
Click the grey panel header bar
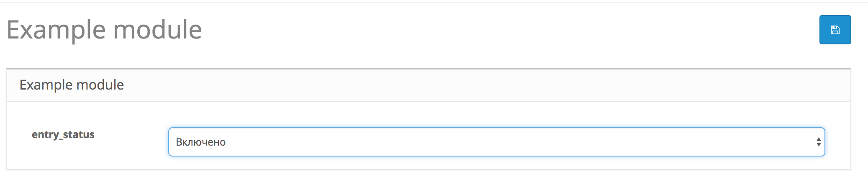click(429, 85)
